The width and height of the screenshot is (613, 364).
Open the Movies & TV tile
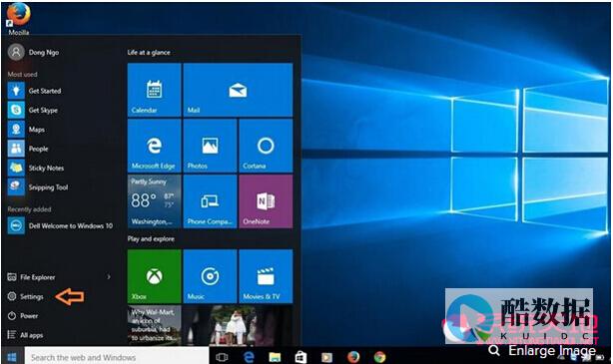266,276
